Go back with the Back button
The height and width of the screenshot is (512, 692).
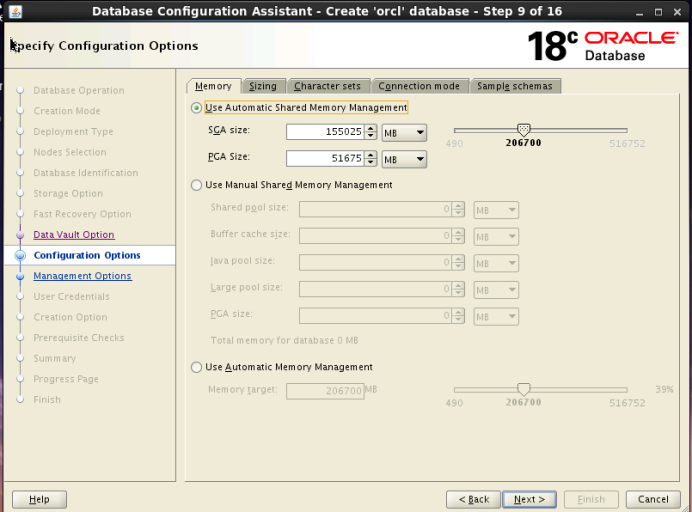click(x=474, y=499)
